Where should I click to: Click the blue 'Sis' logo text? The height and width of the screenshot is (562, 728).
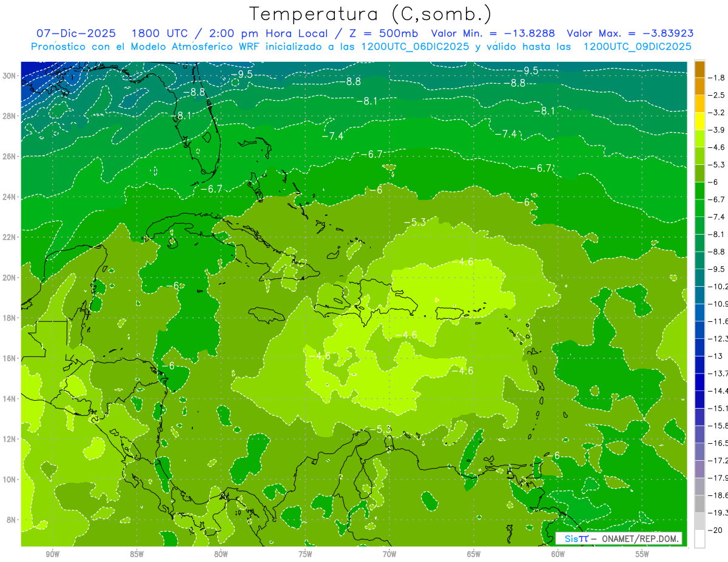click(571, 538)
